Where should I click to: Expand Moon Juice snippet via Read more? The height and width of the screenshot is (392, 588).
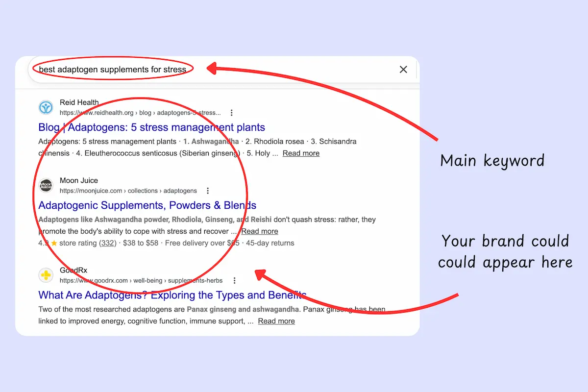click(260, 231)
